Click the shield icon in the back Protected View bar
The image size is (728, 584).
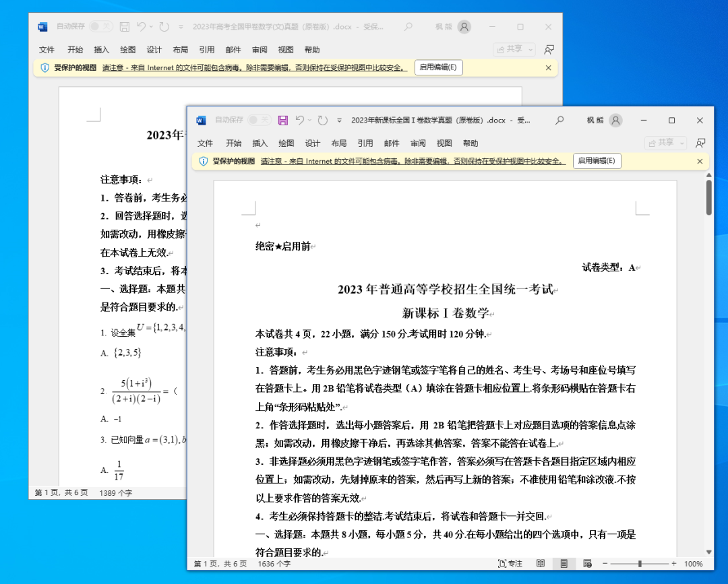[44, 68]
